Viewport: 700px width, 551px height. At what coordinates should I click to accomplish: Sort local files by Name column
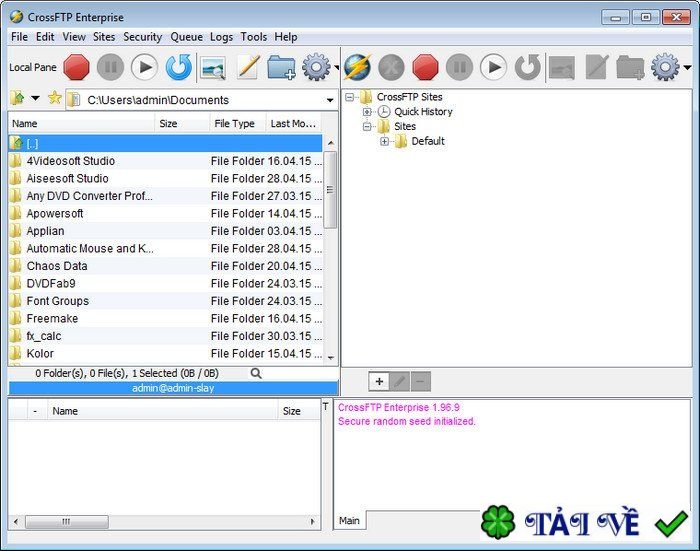pos(82,123)
